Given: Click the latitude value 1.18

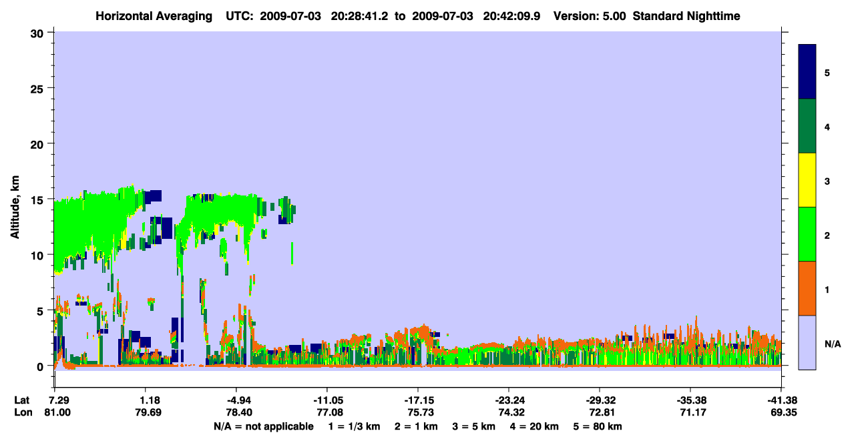Looking at the screenshot, I should pos(146,400).
